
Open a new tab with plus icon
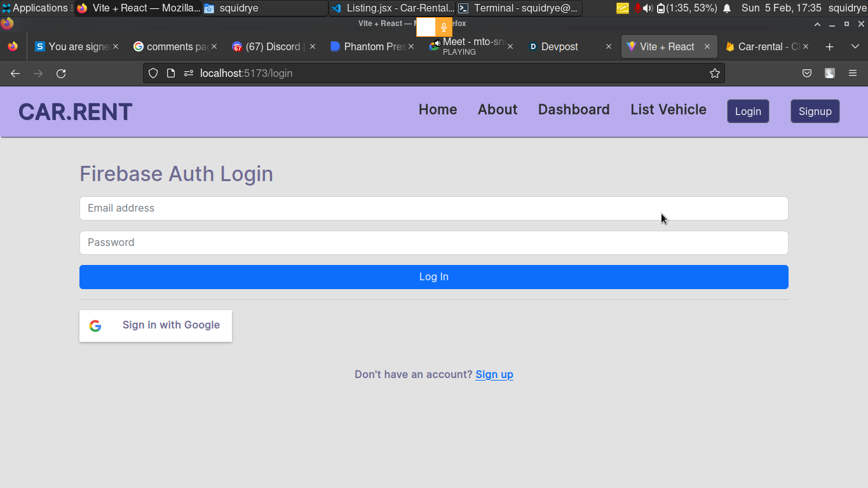coord(829,46)
